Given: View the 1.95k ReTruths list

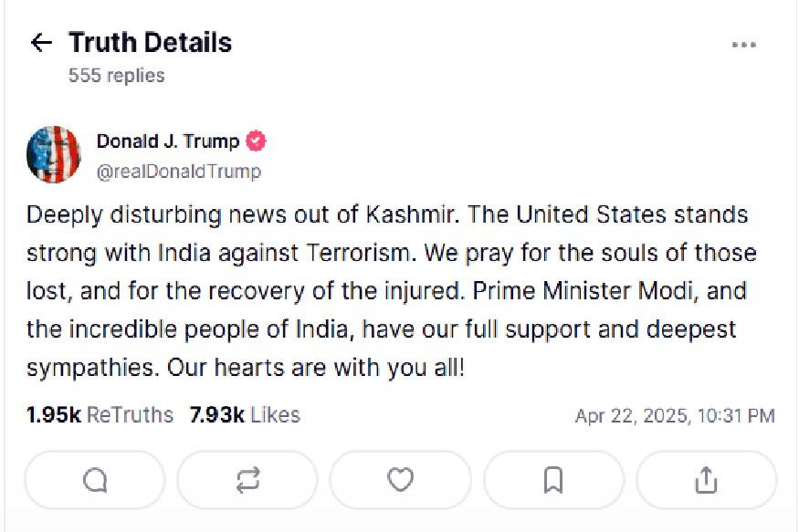Looking at the screenshot, I should [100, 415].
